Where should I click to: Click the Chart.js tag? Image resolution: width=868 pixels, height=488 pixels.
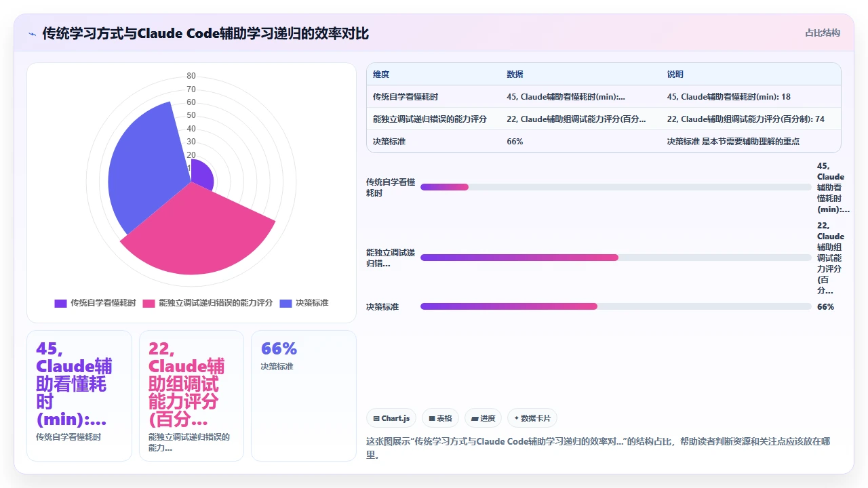391,419
